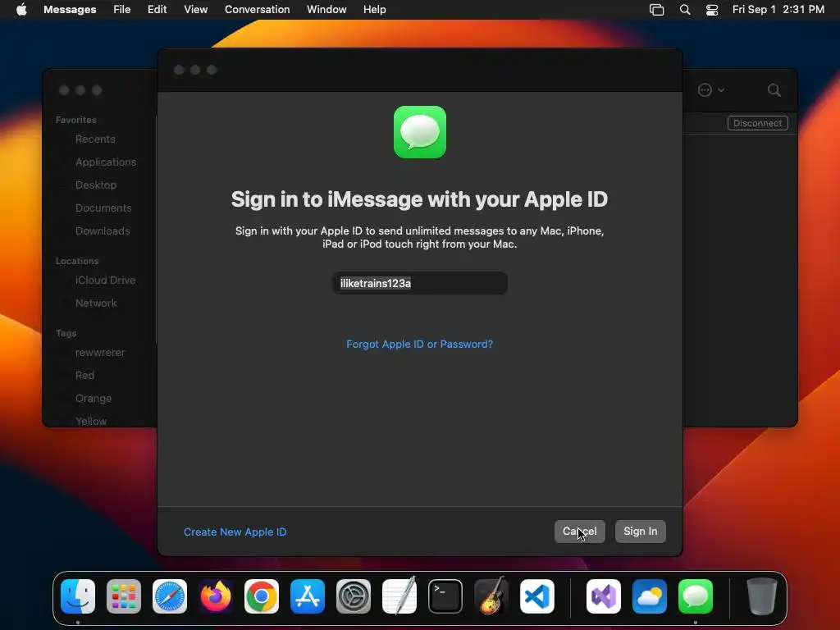The image size is (840, 630).
Task: Launch Terminal from the Dock
Action: (x=445, y=596)
